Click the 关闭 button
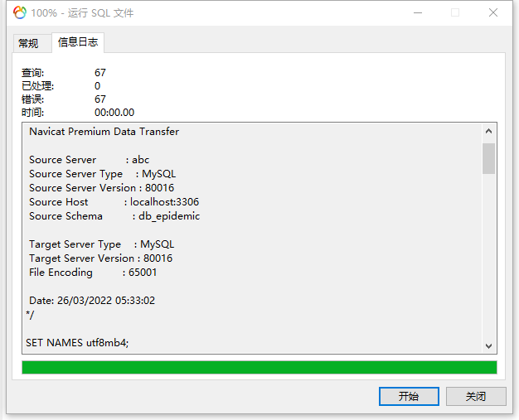 476,396
